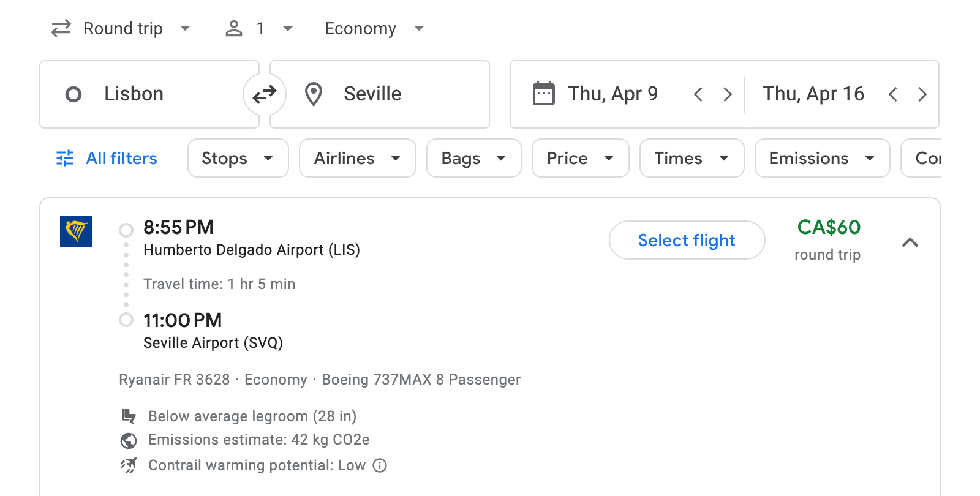Open the Stops filter dropdown
Viewport: 980px width, 496px height.
(x=238, y=158)
